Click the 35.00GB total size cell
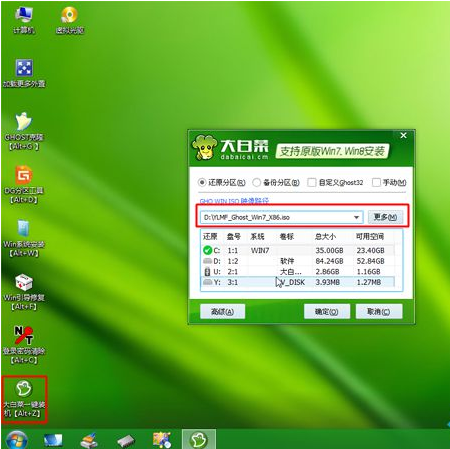The image size is (450, 449). [329, 250]
